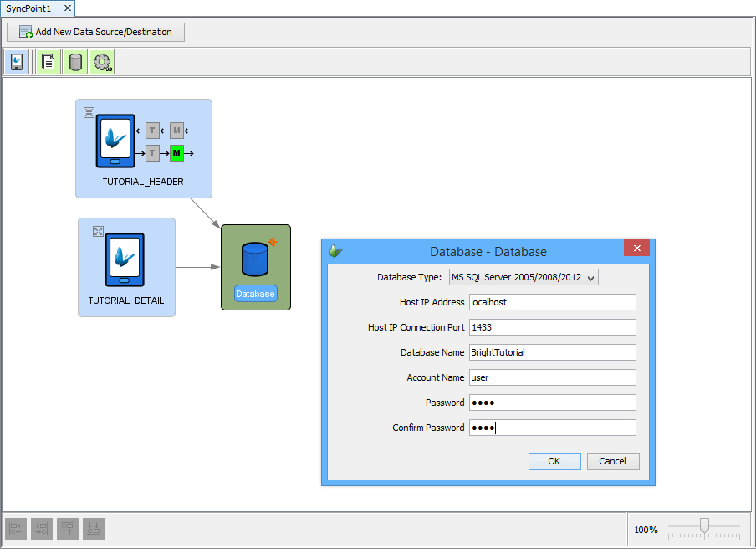Click the document file source toolbar icon

point(49,62)
